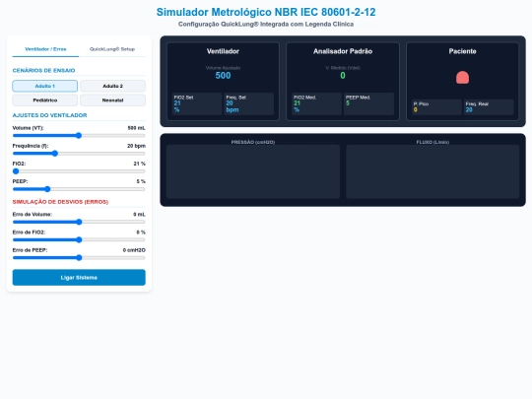Click the 20 bpm frequency value label
Screen dimensions: 532x399
click(136, 146)
